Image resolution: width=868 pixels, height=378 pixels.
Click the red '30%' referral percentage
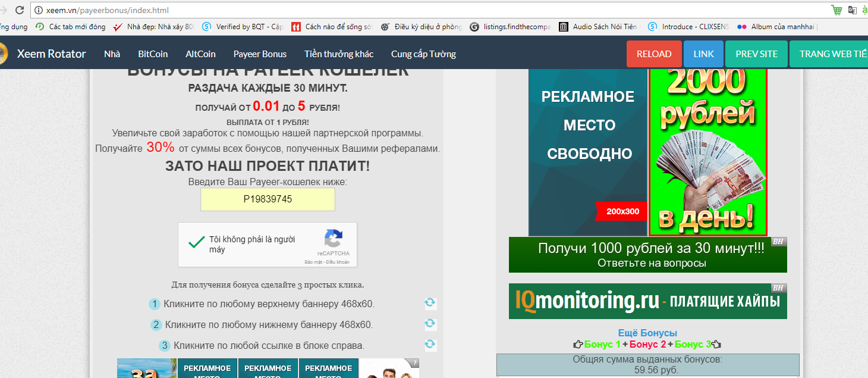point(161,147)
